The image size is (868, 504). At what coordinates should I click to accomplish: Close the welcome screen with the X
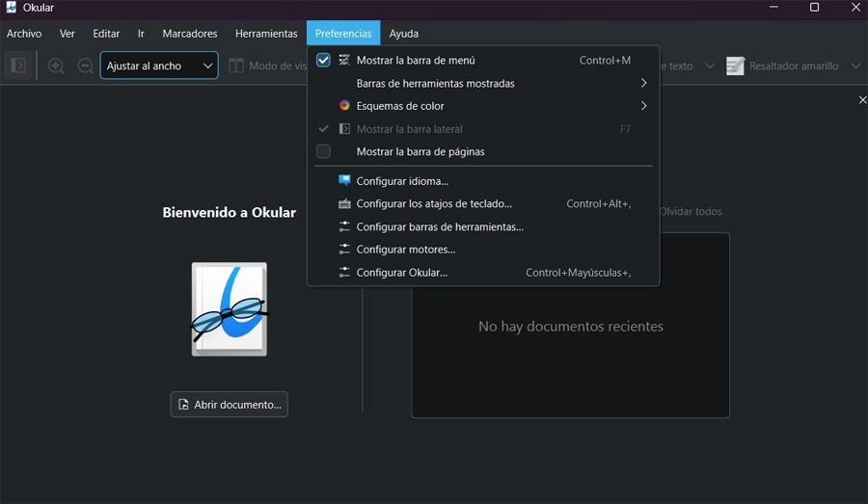coord(862,99)
